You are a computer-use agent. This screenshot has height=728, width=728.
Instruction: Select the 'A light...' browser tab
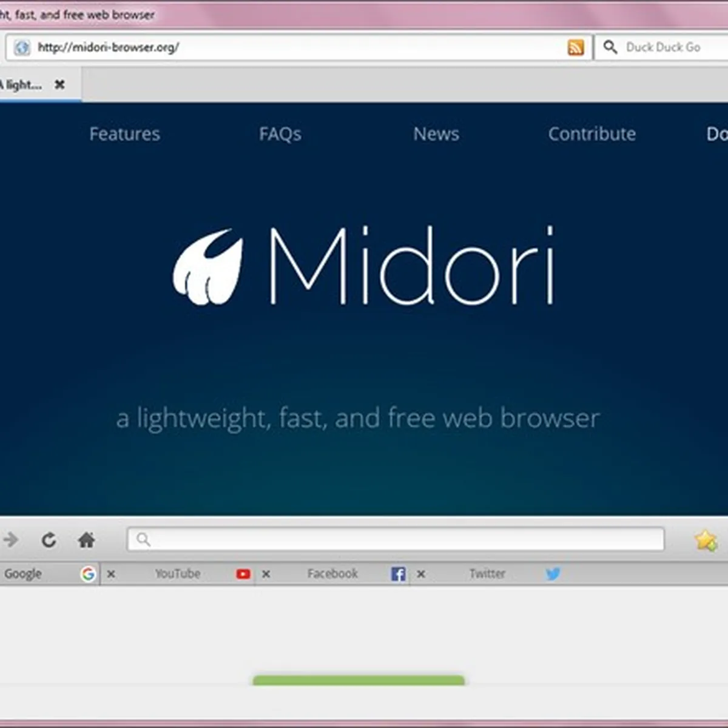coord(40,84)
